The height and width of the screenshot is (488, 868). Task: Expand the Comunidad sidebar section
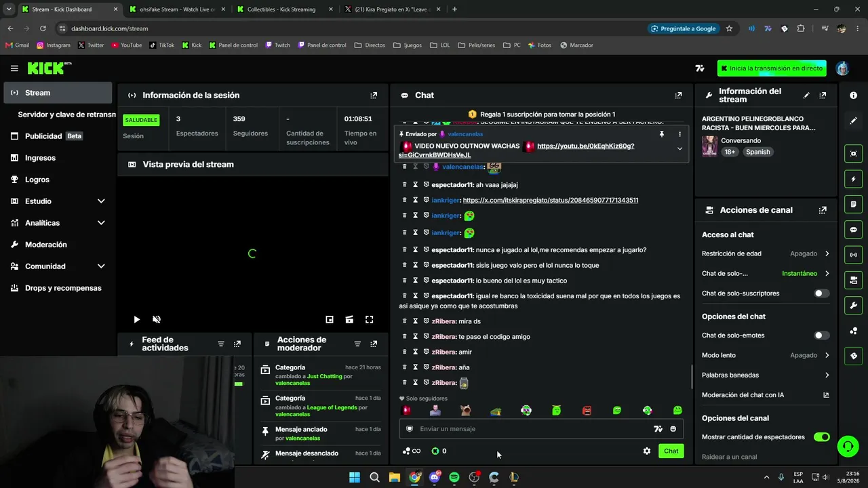101,266
